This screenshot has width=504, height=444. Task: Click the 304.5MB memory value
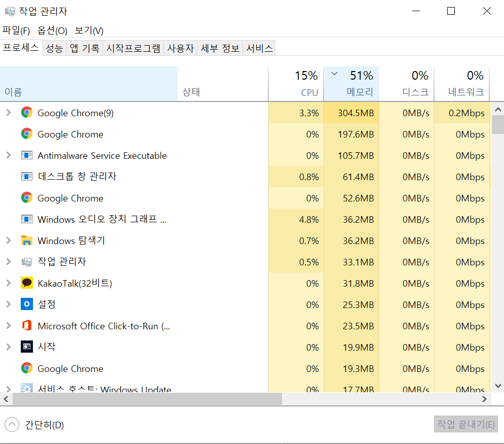click(356, 113)
